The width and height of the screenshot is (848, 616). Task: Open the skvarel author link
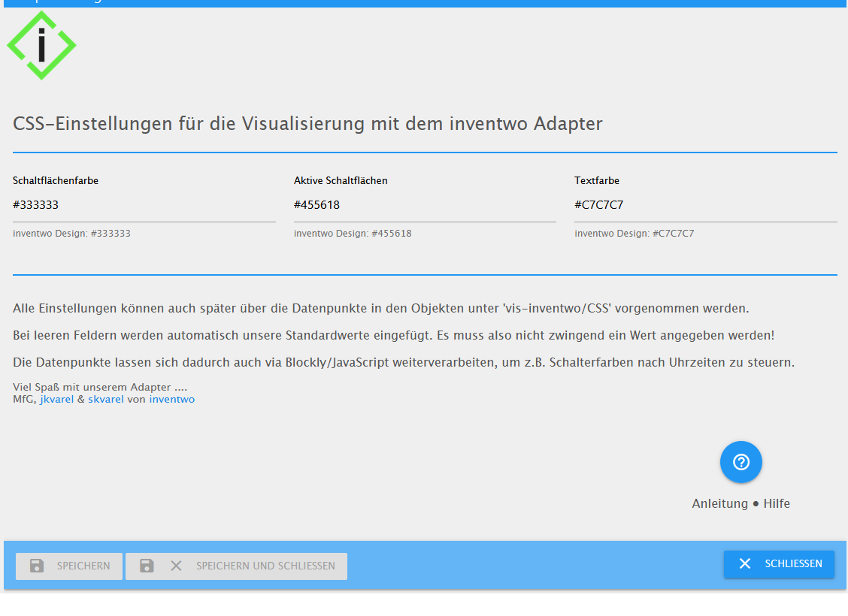tap(105, 399)
